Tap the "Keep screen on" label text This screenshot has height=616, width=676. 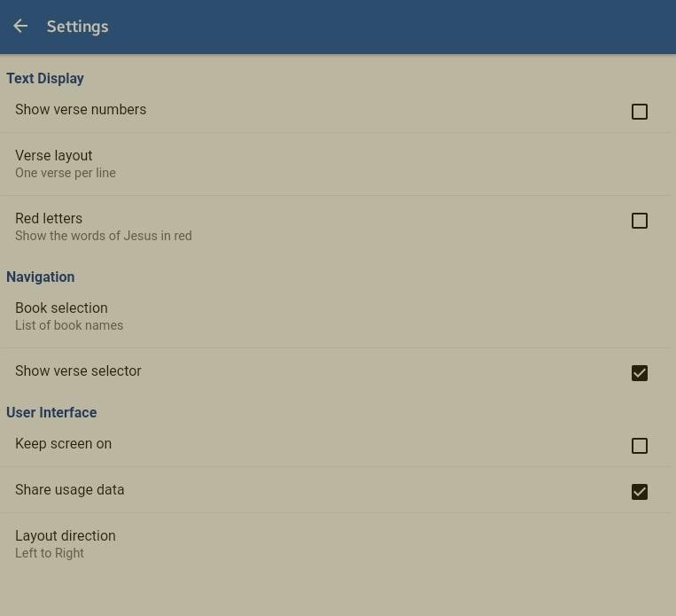(63, 444)
